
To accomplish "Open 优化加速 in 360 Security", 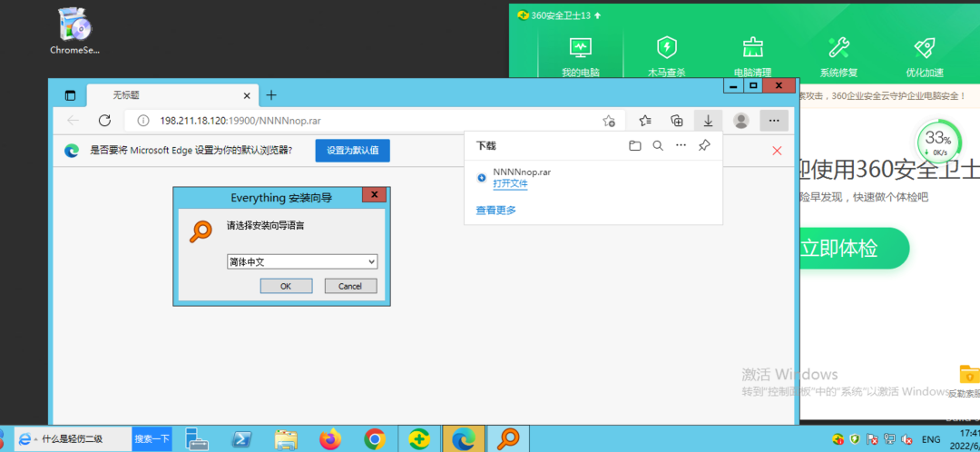I will click(x=925, y=57).
